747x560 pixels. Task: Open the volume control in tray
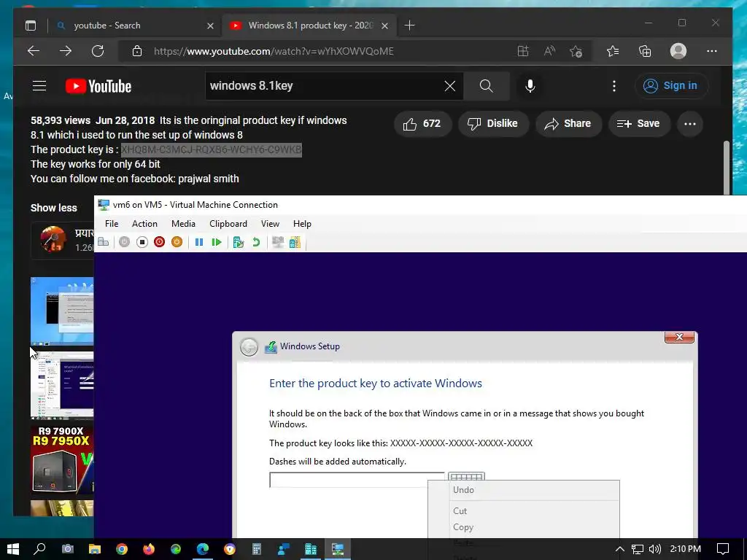click(654, 549)
